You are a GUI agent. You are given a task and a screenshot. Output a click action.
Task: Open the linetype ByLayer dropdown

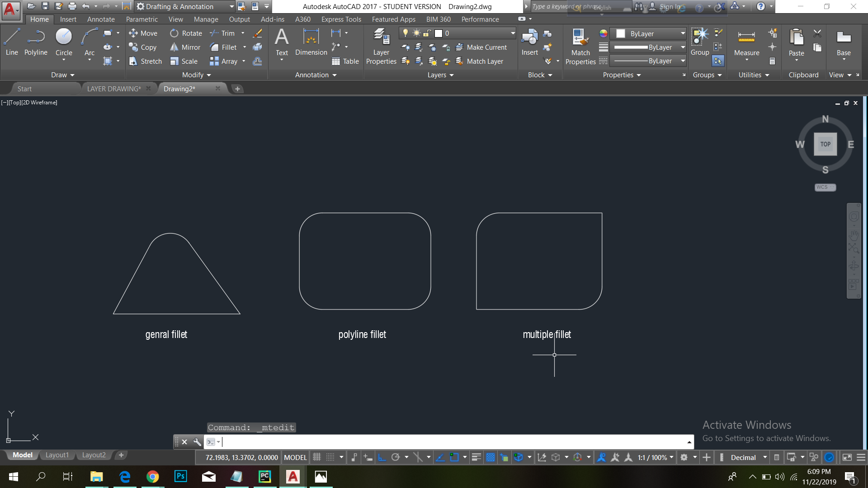(648, 61)
